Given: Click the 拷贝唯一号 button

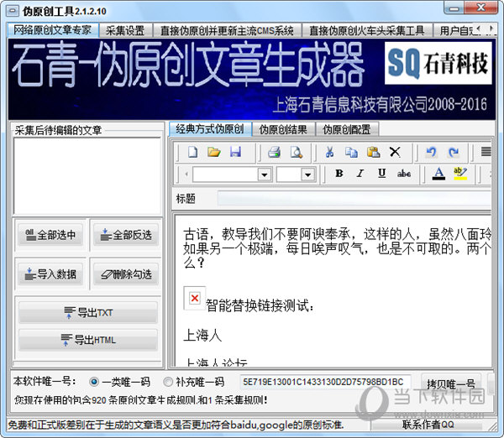Looking at the screenshot, I should (451, 383).
